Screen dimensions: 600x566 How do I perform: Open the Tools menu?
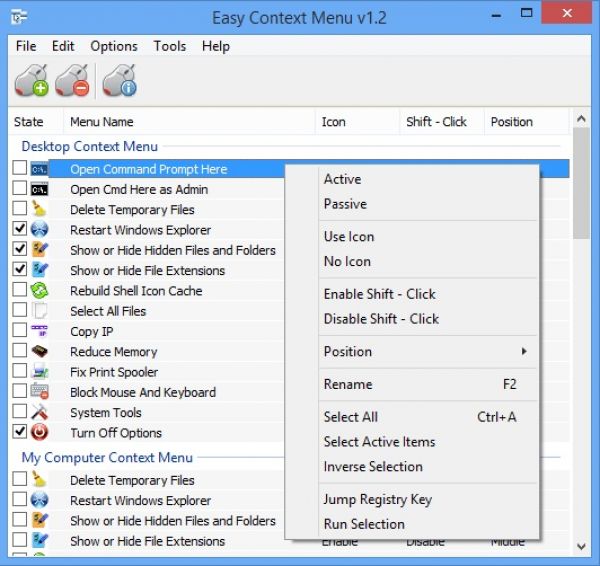click(170, 46)
